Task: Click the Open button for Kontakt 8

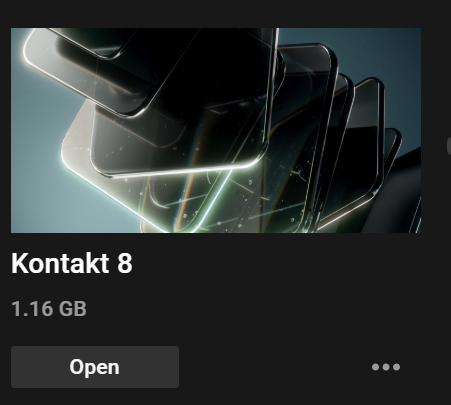Action: point(95,367)
